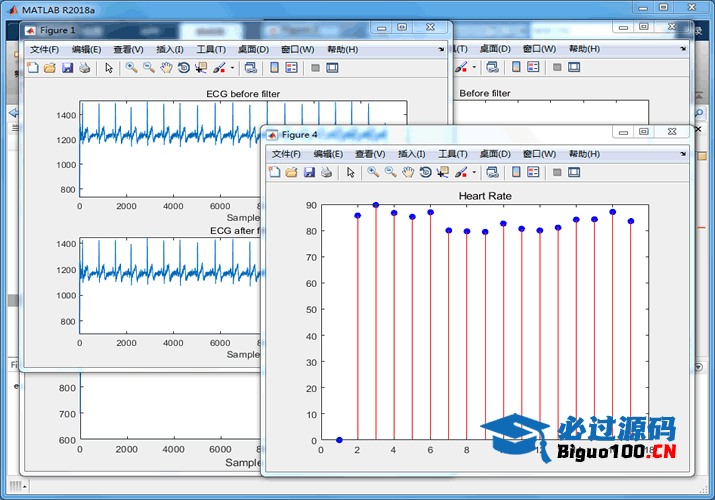Image resolution: width=715 pixels, height=500 pixels.
Task: Click New Figure icon in Figure 4 toolbar
Action: pos(275,172)
